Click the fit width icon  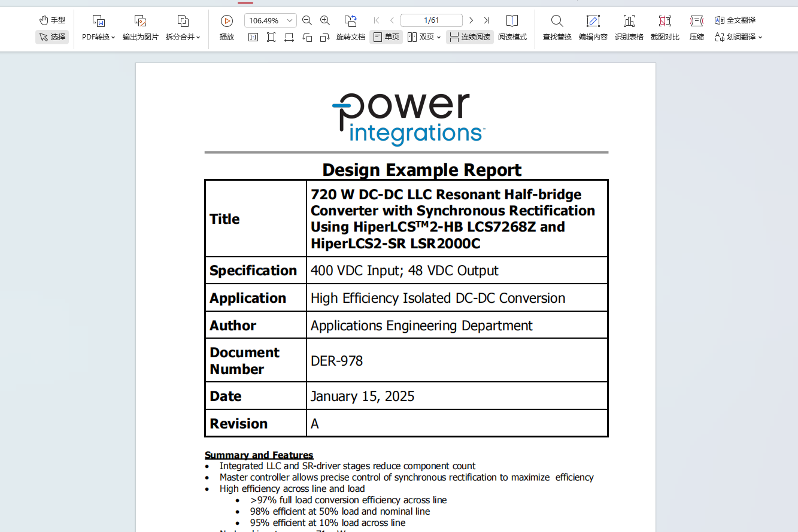pos(289,37)
